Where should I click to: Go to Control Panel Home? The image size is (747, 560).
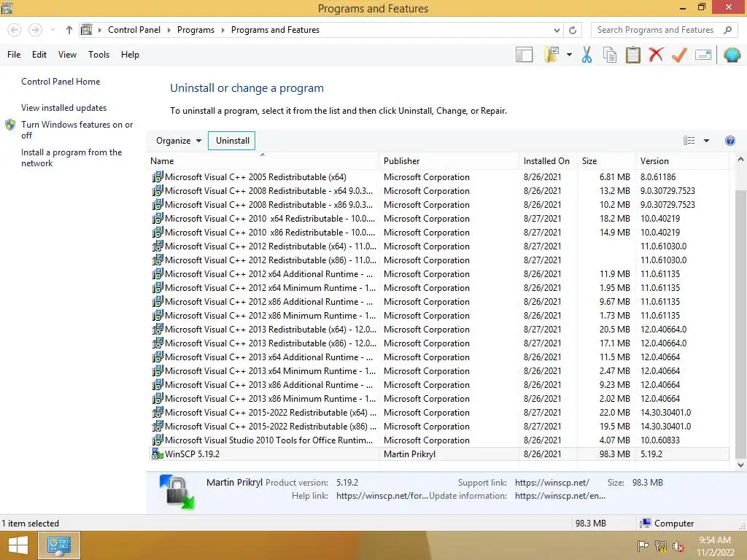(x=61, y=82)
